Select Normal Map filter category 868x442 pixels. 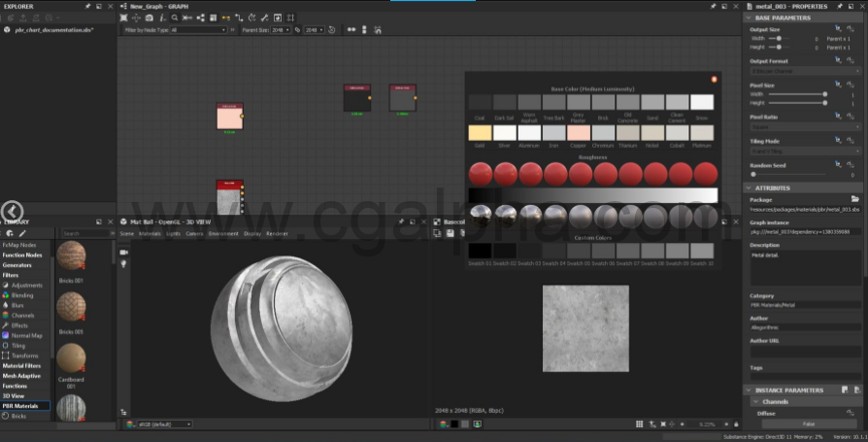[26, 335]
